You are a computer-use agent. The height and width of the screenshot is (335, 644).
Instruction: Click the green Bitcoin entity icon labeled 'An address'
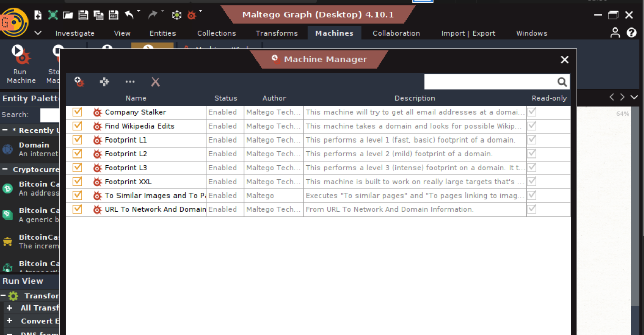(x=7, y=188)
